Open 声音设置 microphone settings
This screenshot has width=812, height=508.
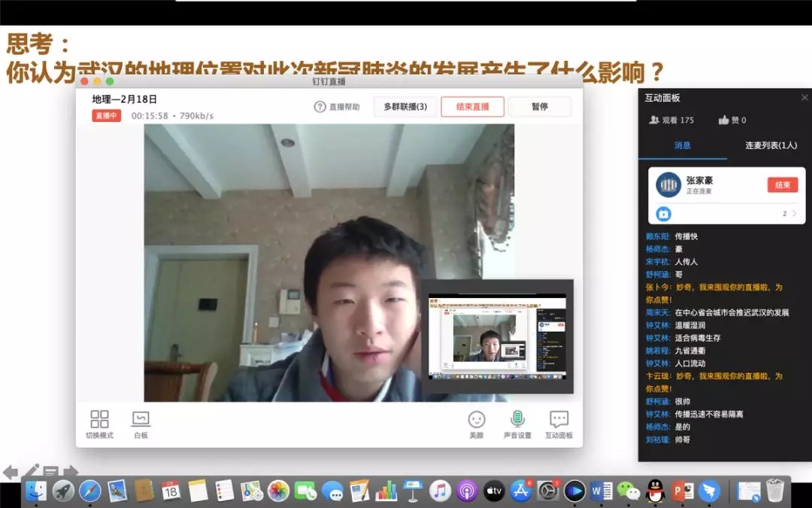tap(517, 420)
